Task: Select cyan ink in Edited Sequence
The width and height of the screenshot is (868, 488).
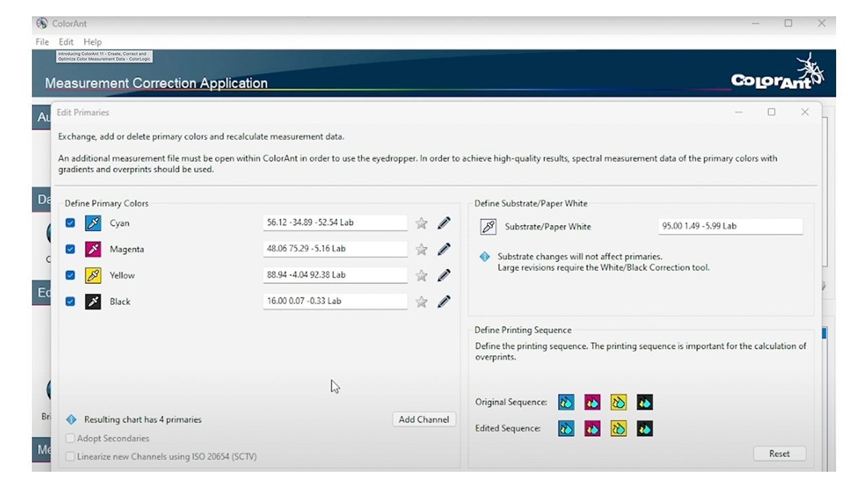Action: [x=566, y=428]
